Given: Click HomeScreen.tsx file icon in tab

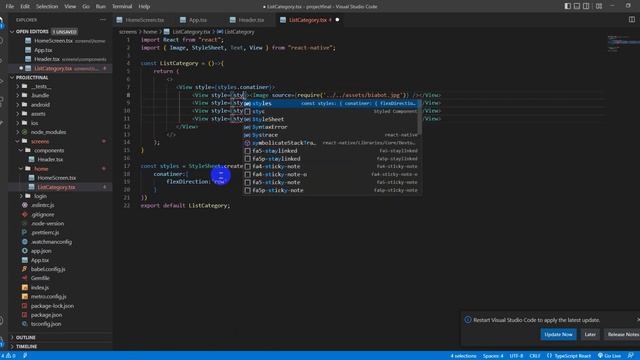Looking at the screenshot, I should (x=119, y=20).
